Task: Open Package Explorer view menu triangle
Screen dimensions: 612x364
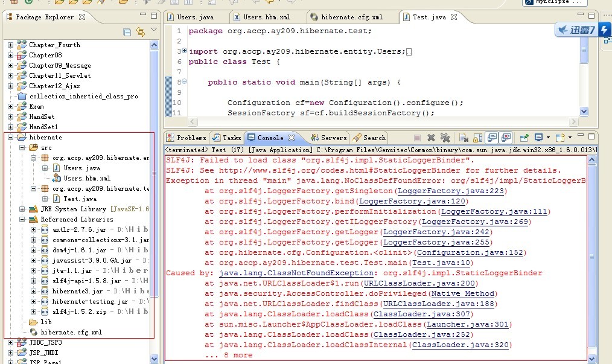Action: 154,30
